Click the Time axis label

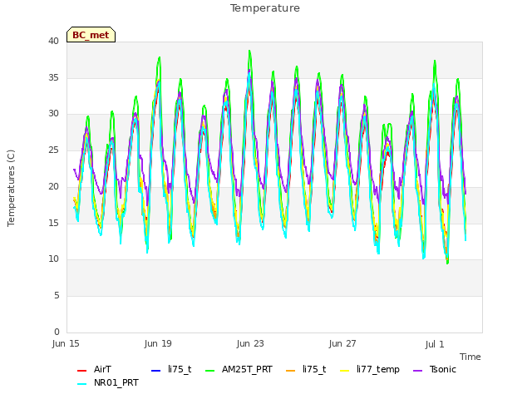470,357
